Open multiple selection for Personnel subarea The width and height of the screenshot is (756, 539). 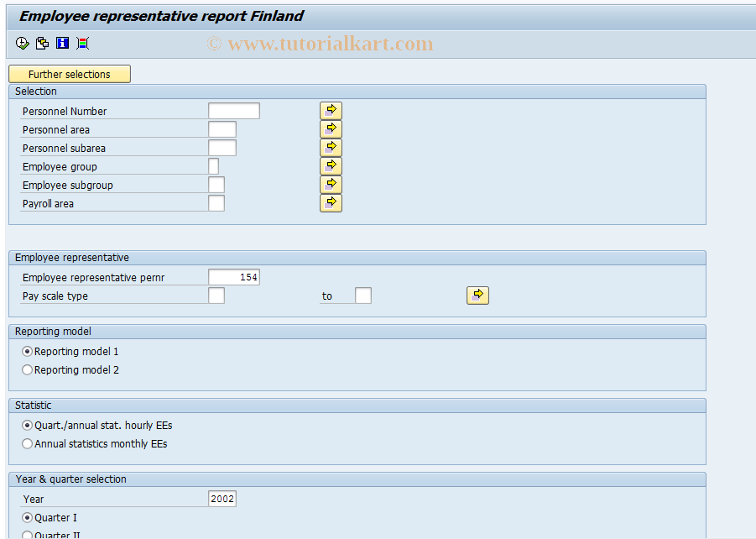(331, 147)
